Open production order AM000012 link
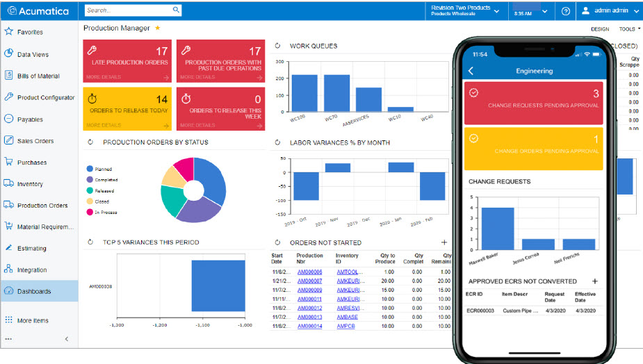Screen dimensions: 643x364 (309, 308)
